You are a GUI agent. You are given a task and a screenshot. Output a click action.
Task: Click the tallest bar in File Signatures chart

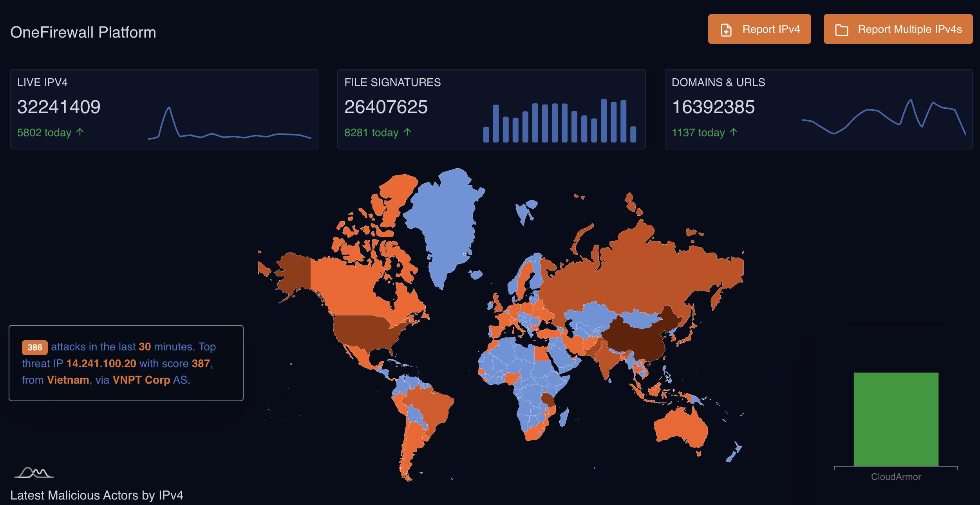(x=604, y=120)
